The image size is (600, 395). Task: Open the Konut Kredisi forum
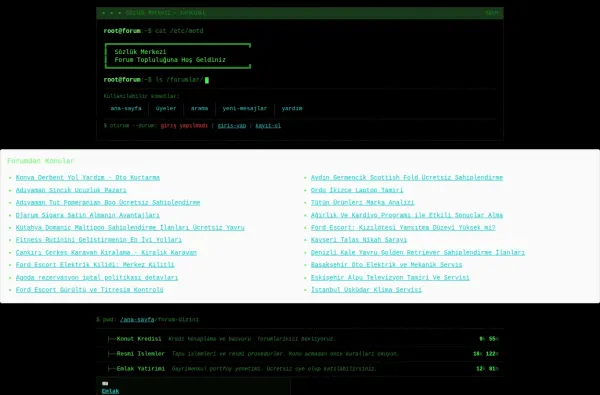tap(139, 339)
